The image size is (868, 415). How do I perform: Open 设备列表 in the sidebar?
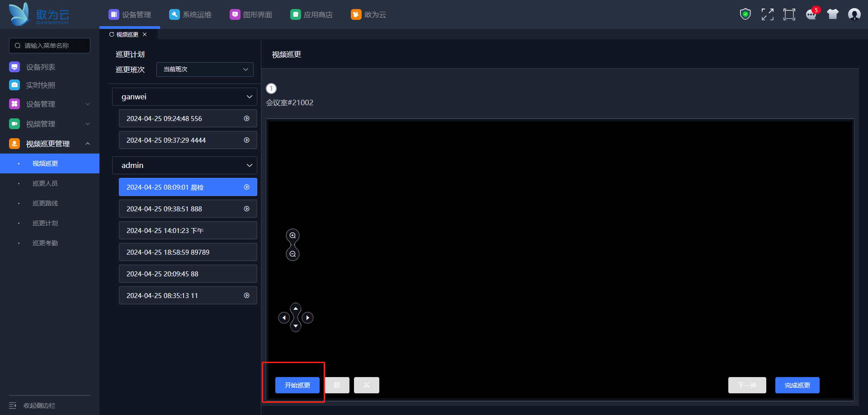[x=50, y=67]
